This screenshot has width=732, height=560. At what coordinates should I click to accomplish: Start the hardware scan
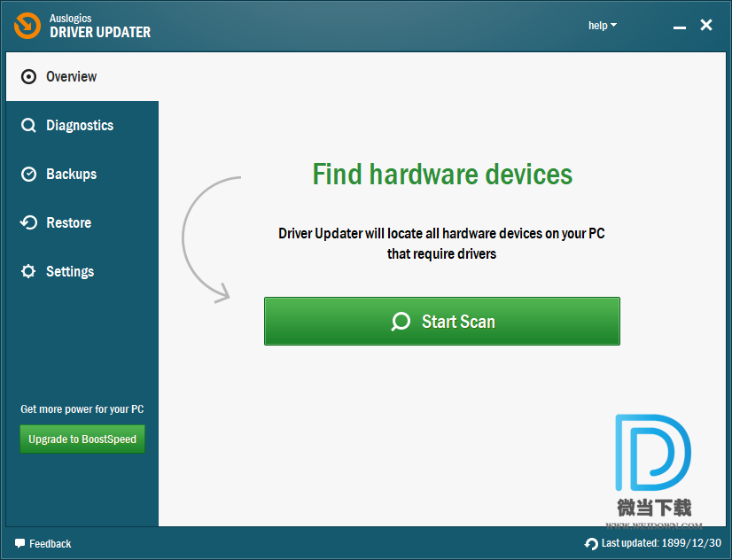click(x=442, y=321)
